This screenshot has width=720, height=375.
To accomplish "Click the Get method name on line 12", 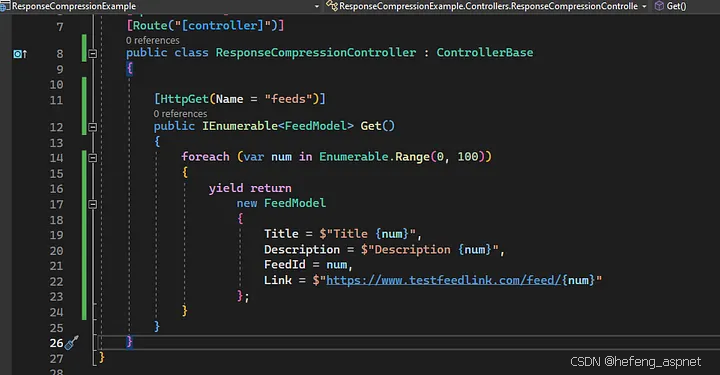I will (371, 126).
